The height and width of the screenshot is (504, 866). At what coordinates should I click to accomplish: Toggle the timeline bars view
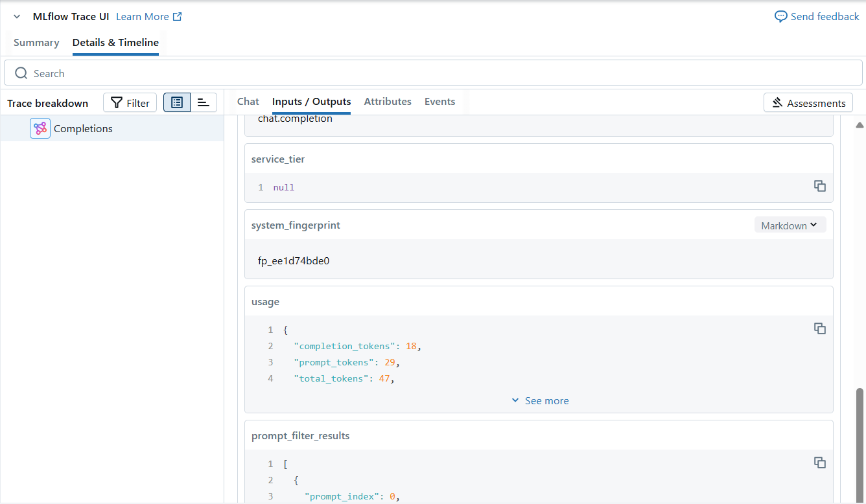pyautogui.click(x=204, y=102)
